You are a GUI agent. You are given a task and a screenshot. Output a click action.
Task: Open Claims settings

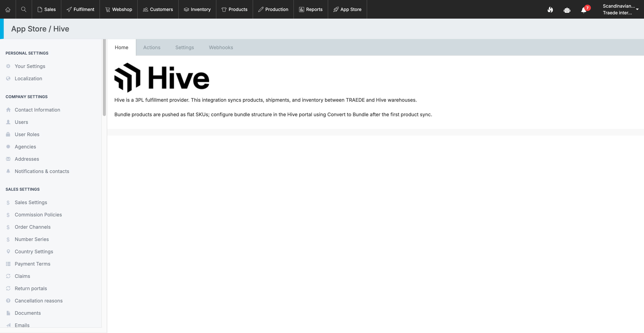[x=23, y=276]
